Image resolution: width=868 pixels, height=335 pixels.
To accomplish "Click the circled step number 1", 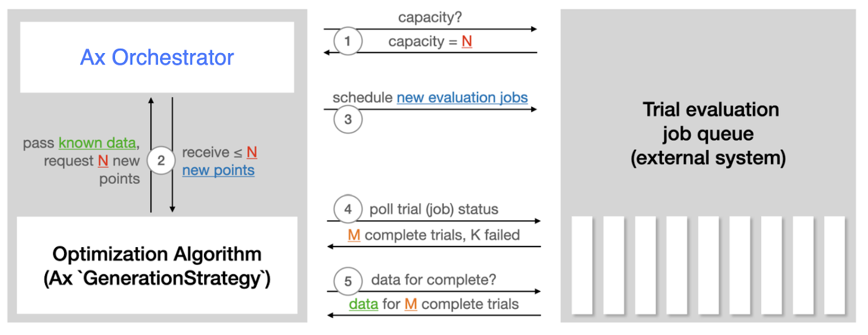I will pyautogui.click(x=348, y=41).
